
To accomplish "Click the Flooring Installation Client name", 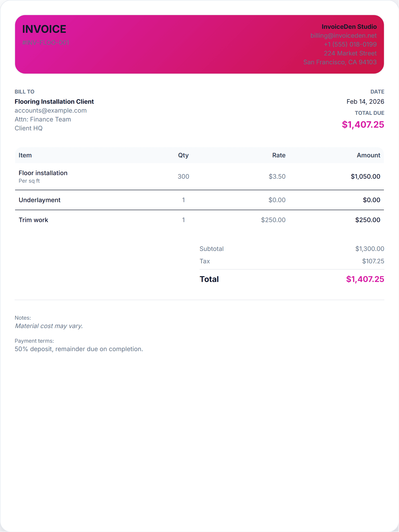I will point(54,102).
